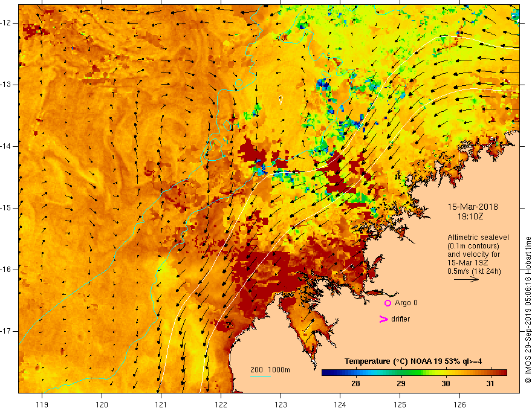Image resolution: width=532 pixels, height=411 pixels.
Task: Click the longitude axis label "123"
Action: (281, 404)
